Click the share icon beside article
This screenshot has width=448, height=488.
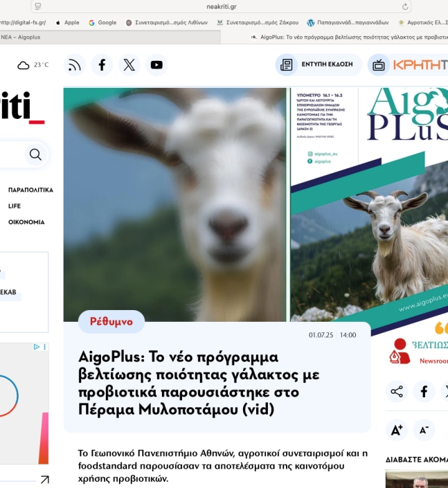click(397, 392)
